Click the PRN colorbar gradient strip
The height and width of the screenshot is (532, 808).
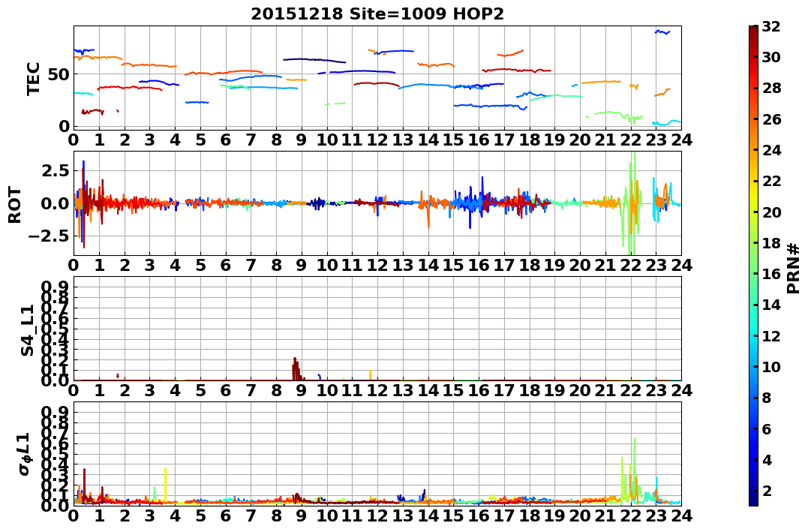click(x=753, y=266)
